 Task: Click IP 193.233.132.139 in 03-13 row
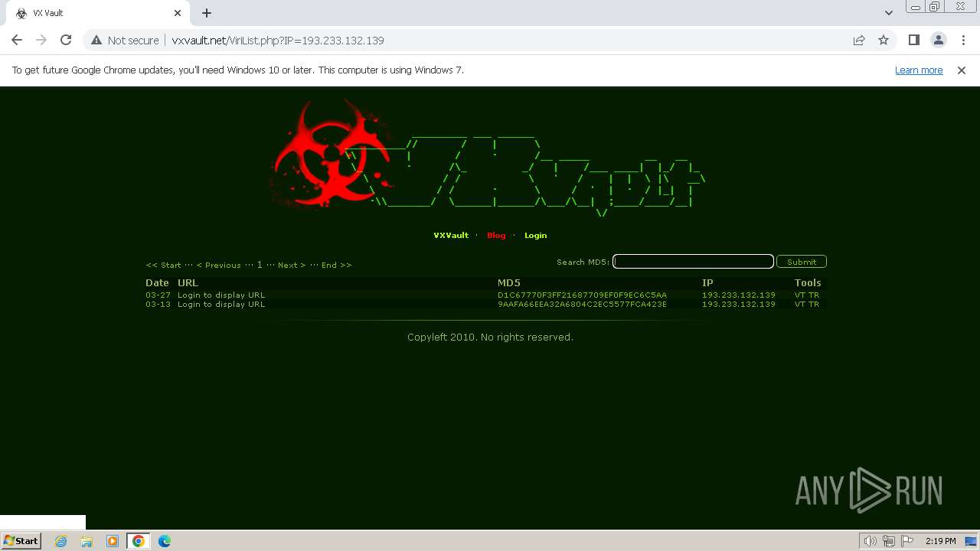(x=739, y=305)
